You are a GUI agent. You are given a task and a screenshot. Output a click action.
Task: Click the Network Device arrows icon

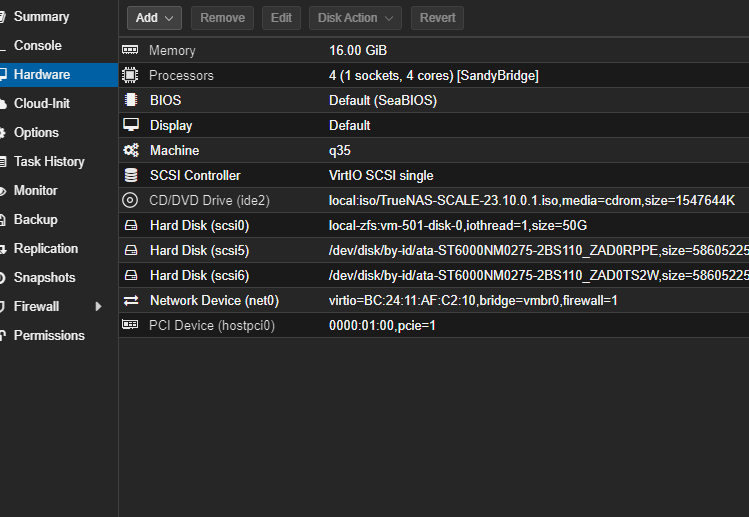[130, 300]
